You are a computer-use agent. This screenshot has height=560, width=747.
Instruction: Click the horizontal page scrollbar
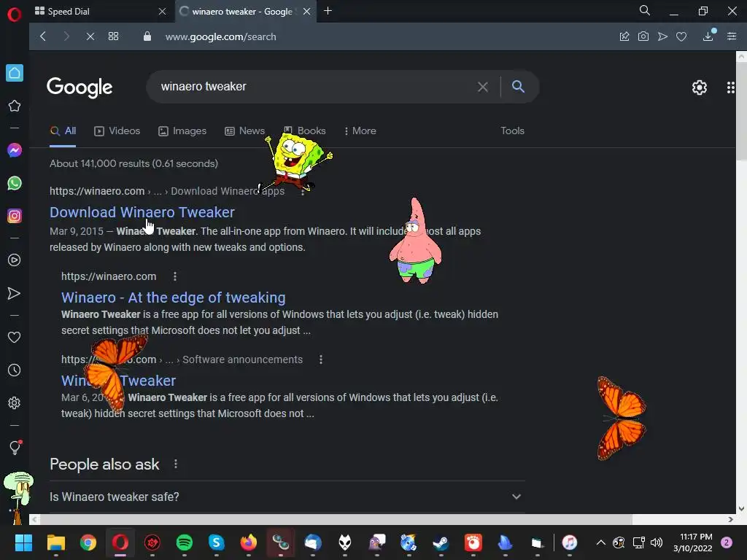335,519
